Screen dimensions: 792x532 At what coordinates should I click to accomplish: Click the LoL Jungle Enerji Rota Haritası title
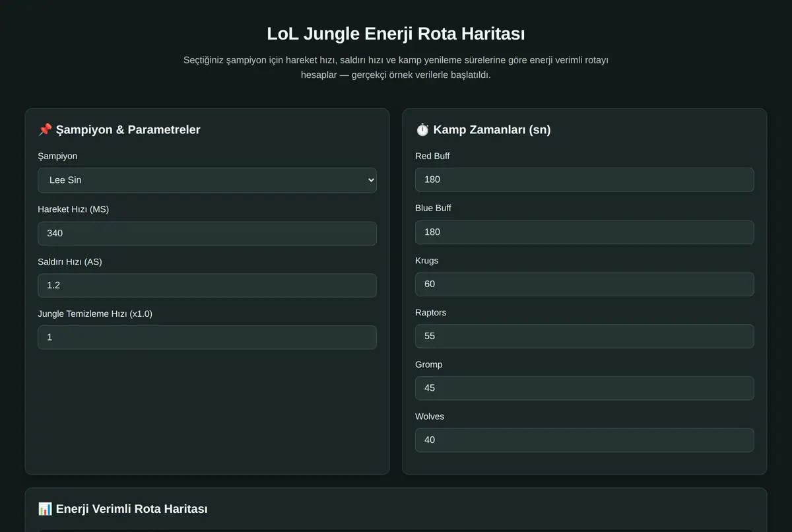coord(396,34)
